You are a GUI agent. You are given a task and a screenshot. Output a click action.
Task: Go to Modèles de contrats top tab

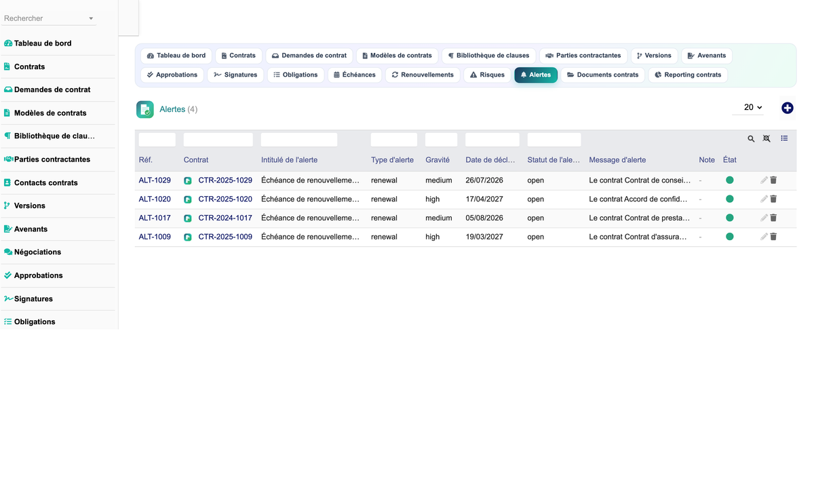397,56
